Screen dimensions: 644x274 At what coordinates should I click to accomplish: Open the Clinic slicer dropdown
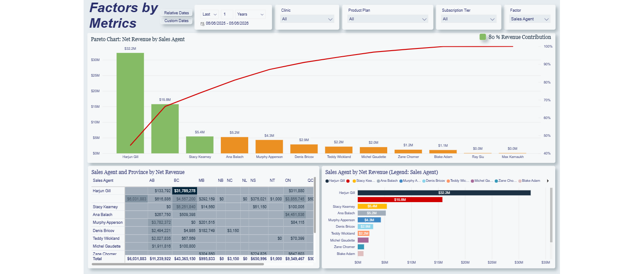point(307,19)
